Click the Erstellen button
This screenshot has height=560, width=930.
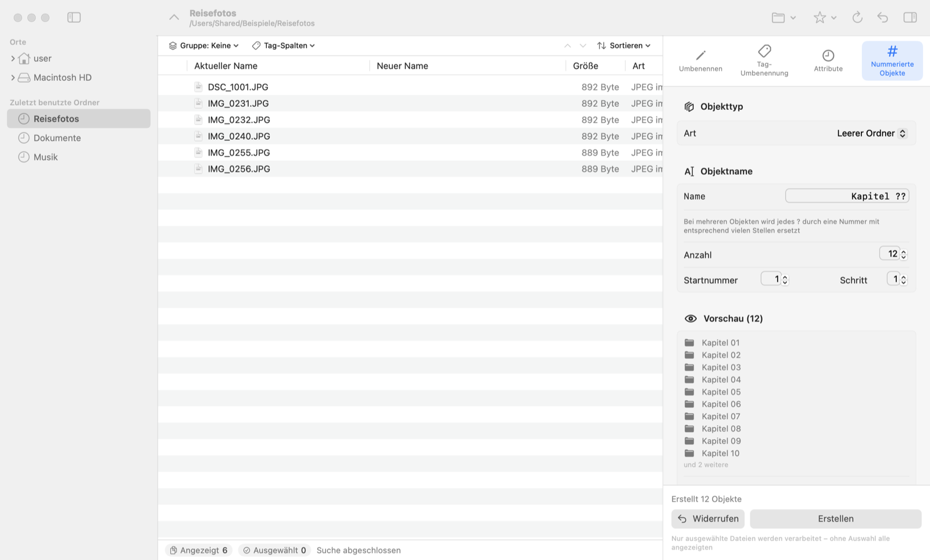point(835,519)
